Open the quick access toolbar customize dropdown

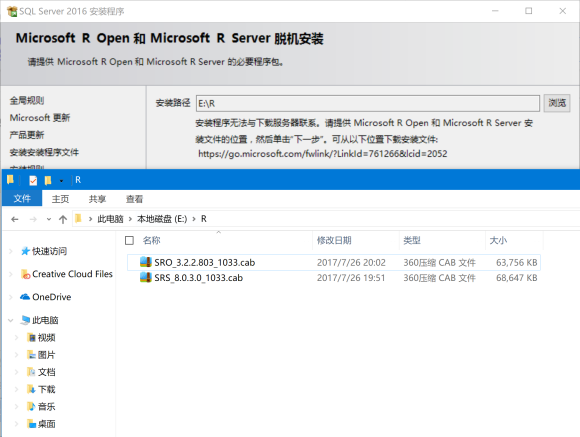click(61, 181)
